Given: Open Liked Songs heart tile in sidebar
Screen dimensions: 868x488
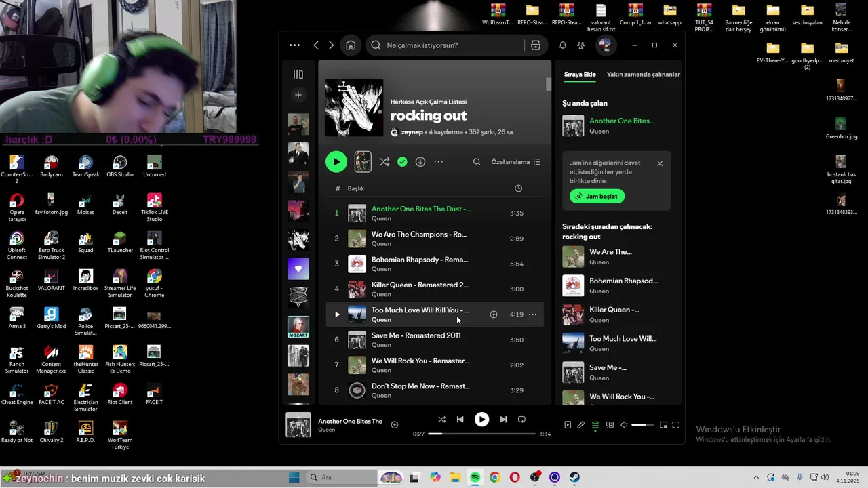Looking at the screenshot, I should click(x=298, y=268).
